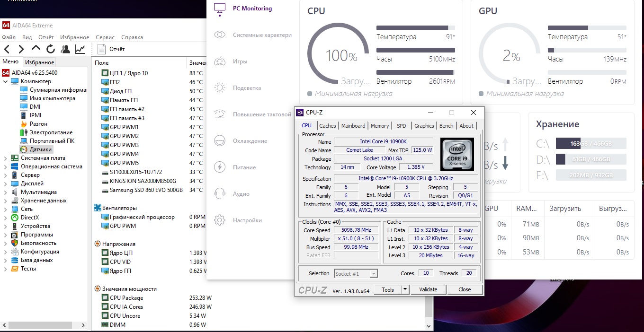Open the Вид menu in AIDA64
Viewport: 644px width, 332px height.
[x=27, y=37]
